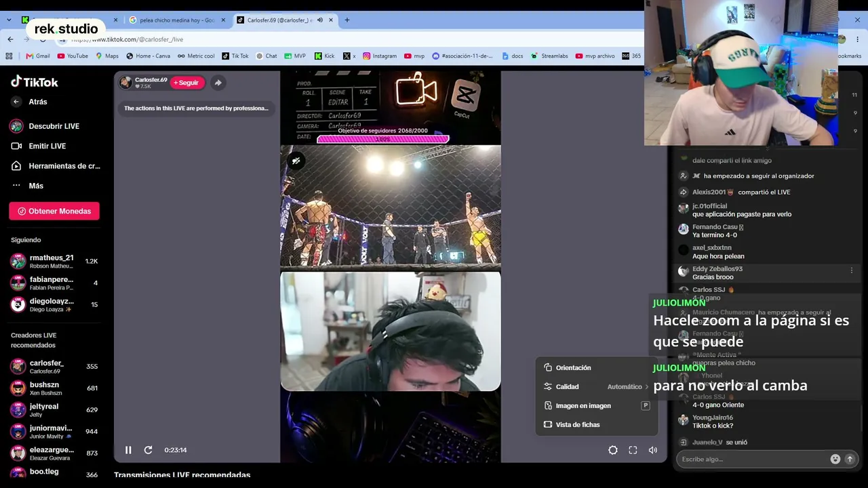Open the docs bookmark
868x488 pixels.
pos(512,56)
